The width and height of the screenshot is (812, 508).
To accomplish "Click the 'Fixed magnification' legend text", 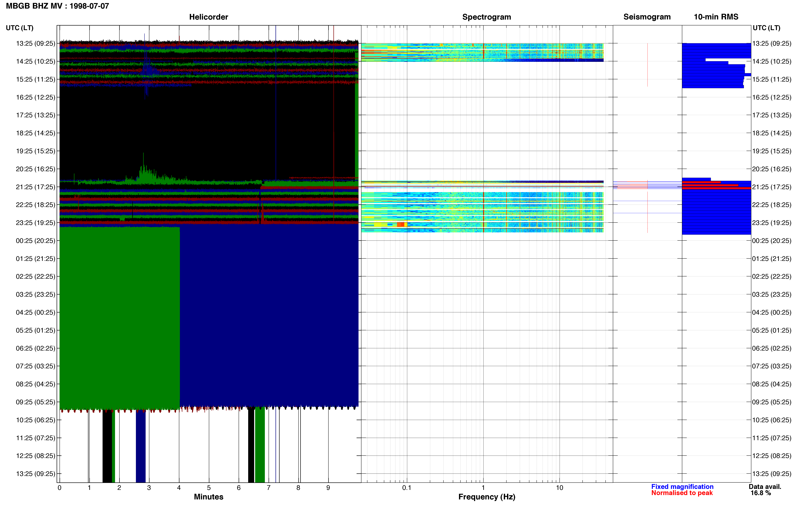I will (682, 486).
